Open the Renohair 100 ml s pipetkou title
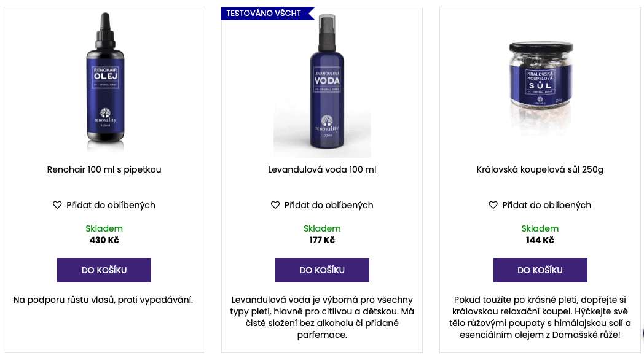This screenshot has width=644, height=358. click(x=104, y=169)
